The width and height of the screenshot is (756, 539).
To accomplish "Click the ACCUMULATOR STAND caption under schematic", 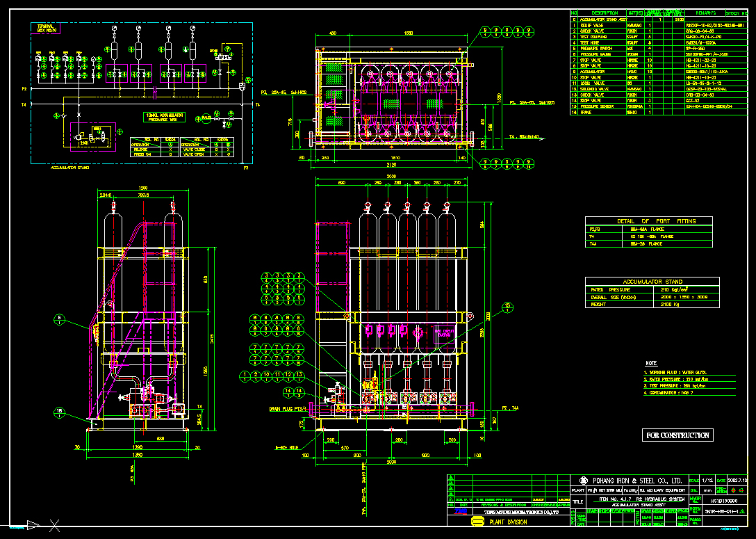I will click(x=69, y=168).
